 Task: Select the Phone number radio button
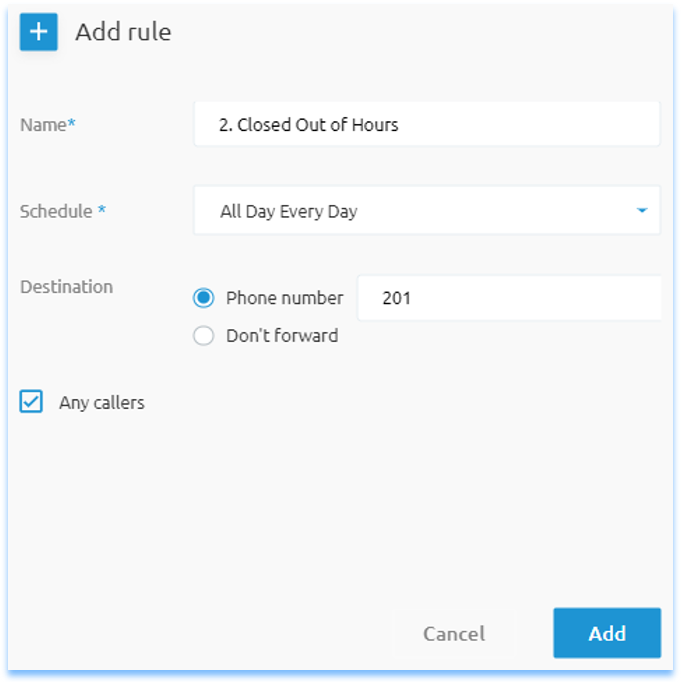[203, 298]
